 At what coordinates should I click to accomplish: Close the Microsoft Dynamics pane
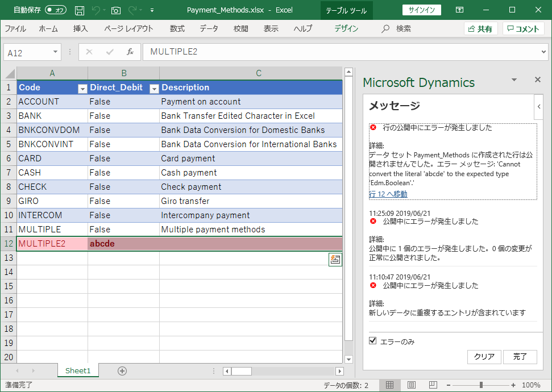(538, 80)
